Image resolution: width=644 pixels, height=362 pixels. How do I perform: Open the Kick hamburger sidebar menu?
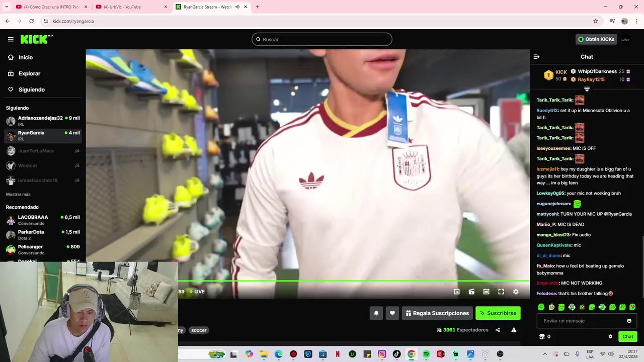(x=11, y=39)
